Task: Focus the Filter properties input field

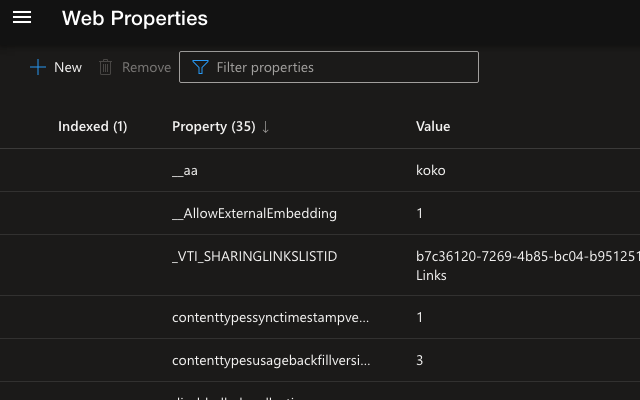Action: [x=340, y=67]
